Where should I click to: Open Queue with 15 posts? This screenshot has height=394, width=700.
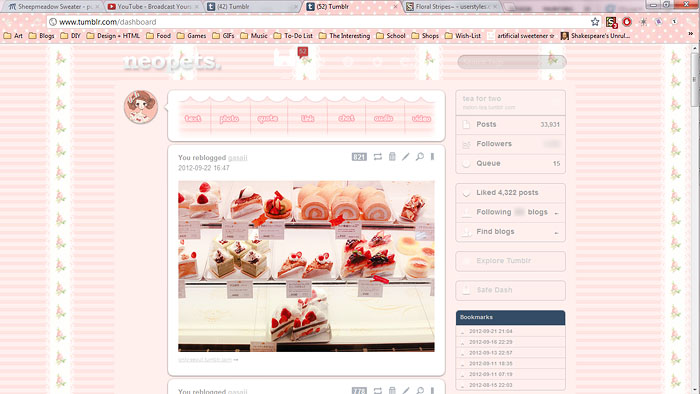coord(511,163)
